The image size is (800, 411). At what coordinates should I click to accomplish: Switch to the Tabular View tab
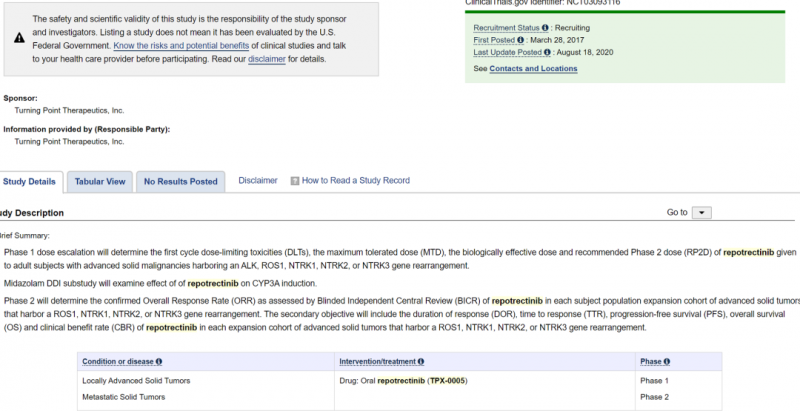tap(100, 182)
